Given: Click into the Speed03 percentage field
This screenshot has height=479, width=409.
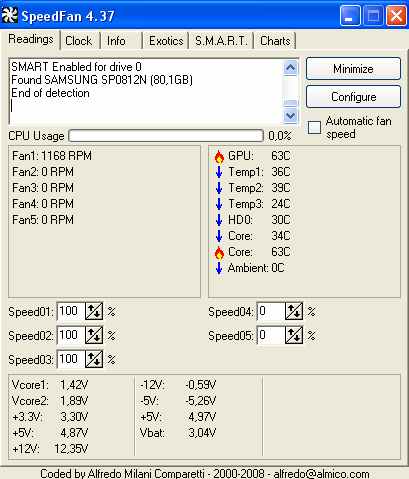Looking at the screenshot, I should tap(71, 359).
